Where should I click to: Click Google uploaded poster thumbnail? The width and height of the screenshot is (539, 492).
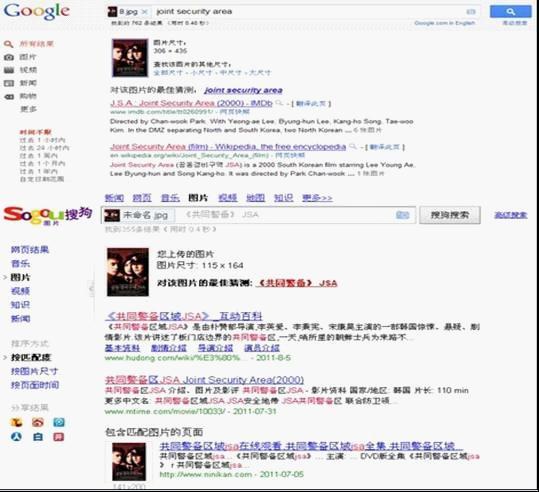coord(130,58)
